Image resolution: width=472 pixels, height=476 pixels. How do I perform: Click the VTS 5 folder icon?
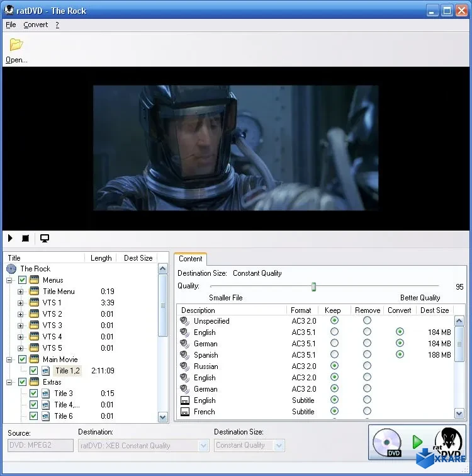click(x=34, y=348)
